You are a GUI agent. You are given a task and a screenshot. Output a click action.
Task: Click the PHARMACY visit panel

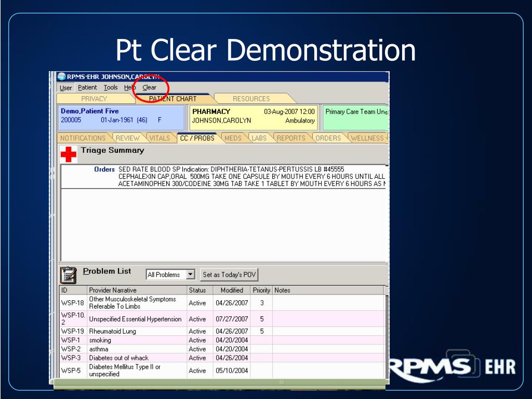tap(254, 118)
